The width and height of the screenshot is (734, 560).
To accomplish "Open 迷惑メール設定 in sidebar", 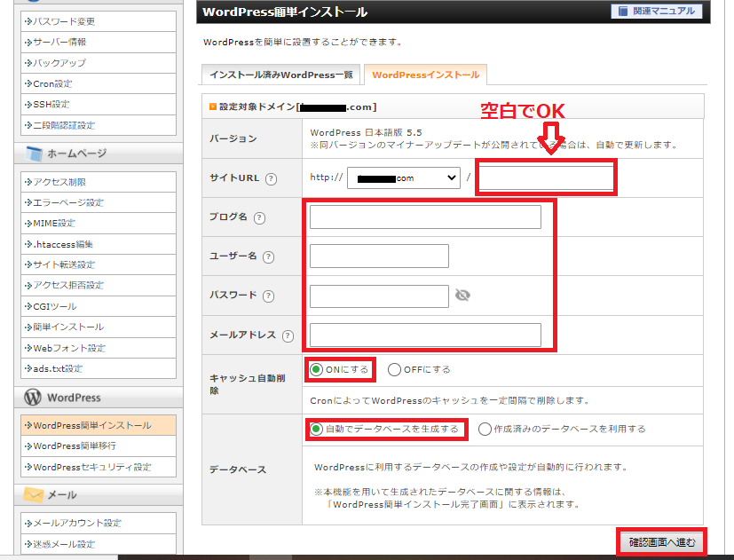I will coord(99,544).
